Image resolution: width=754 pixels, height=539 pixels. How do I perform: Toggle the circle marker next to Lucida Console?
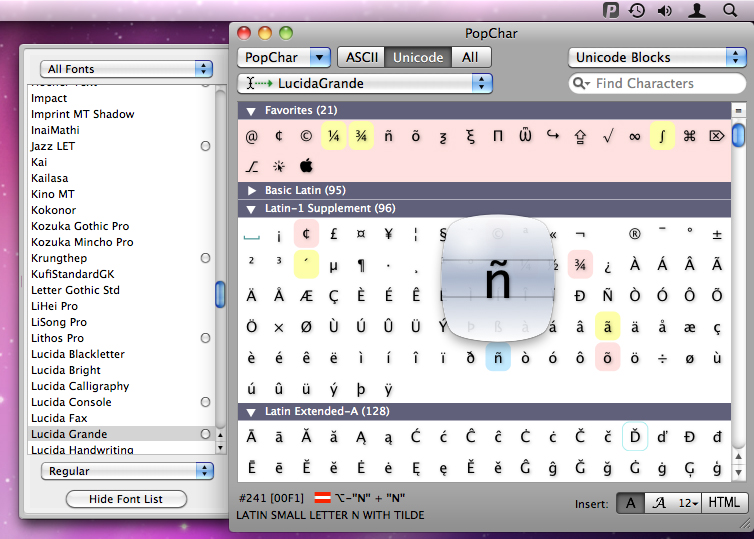205,402
